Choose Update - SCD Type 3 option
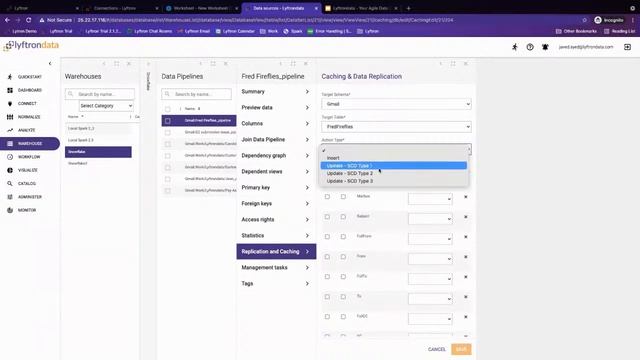640x360 pixels. coord(393,181)
